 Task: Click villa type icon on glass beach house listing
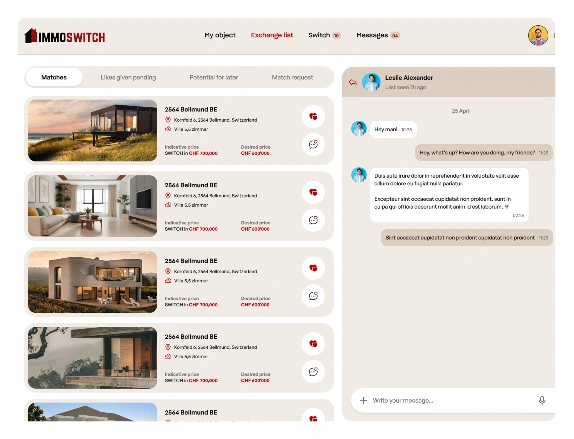tap(168, 129)
